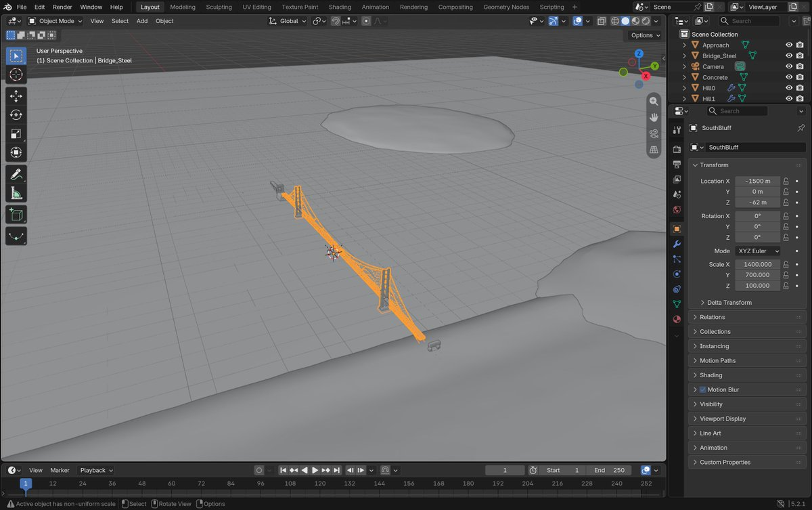
Task: Click the Location X value slider
Action: [758, 182]
